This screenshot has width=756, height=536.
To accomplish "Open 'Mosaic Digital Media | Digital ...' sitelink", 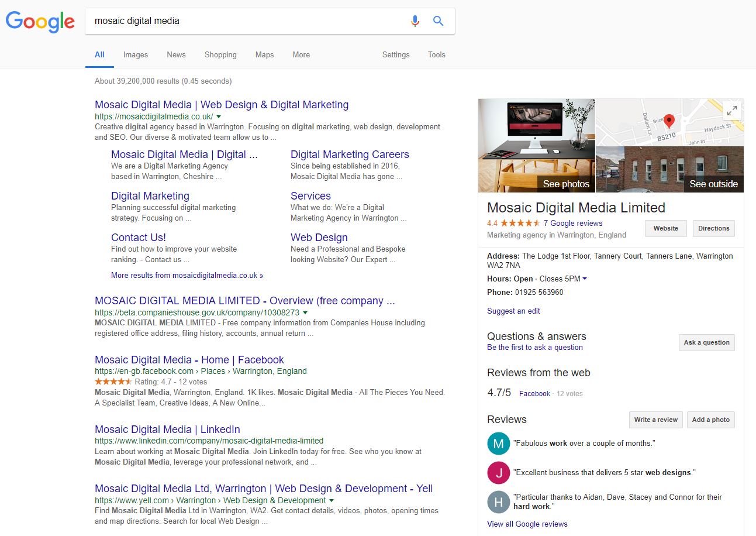I will [x=184, y=154].
